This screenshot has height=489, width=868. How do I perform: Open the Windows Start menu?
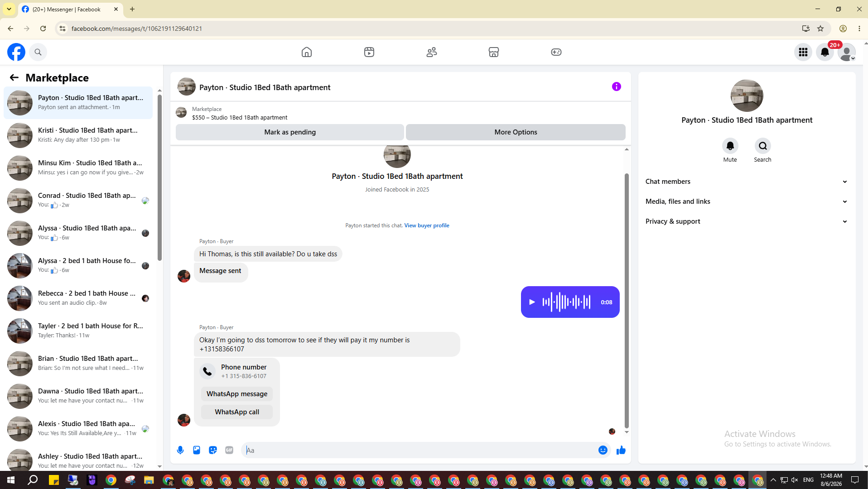tap(11, 480)
